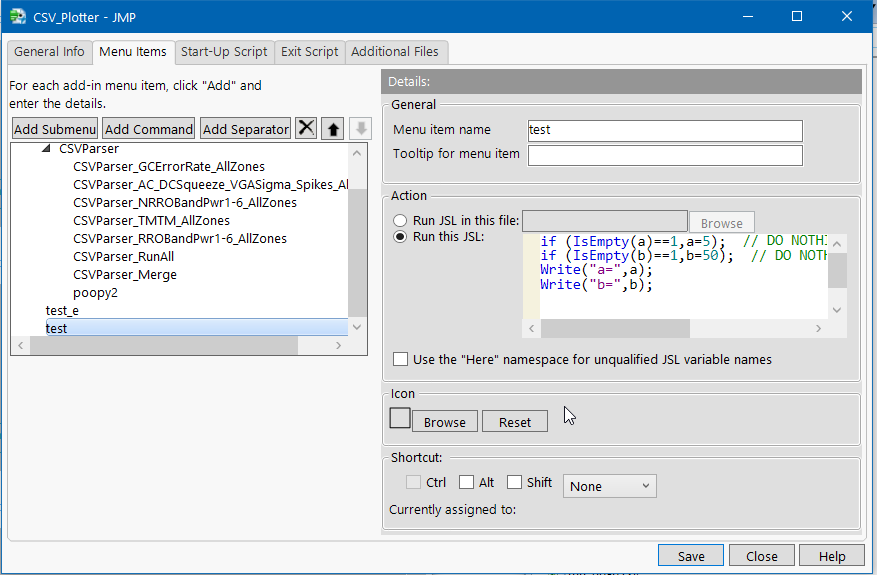Select CSVParser_GCErrorRate_AllZones in the tree
This screenshot has width=877, height=575.
169,167
